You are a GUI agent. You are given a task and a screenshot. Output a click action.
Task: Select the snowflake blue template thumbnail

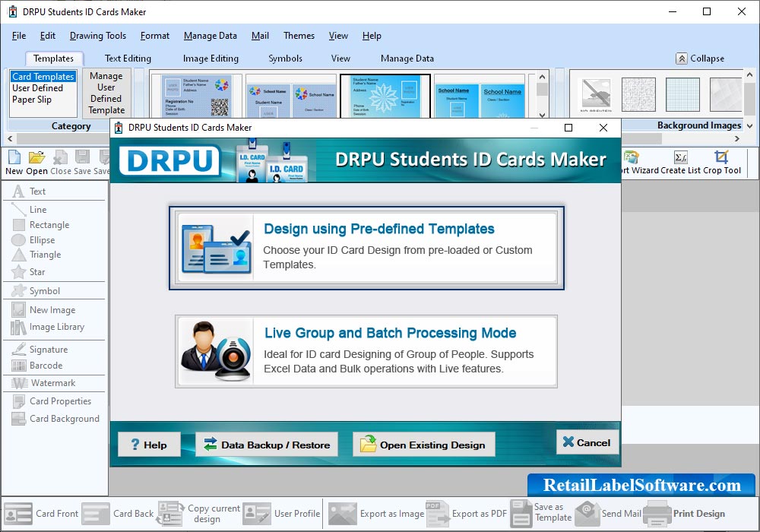(385, 97)
